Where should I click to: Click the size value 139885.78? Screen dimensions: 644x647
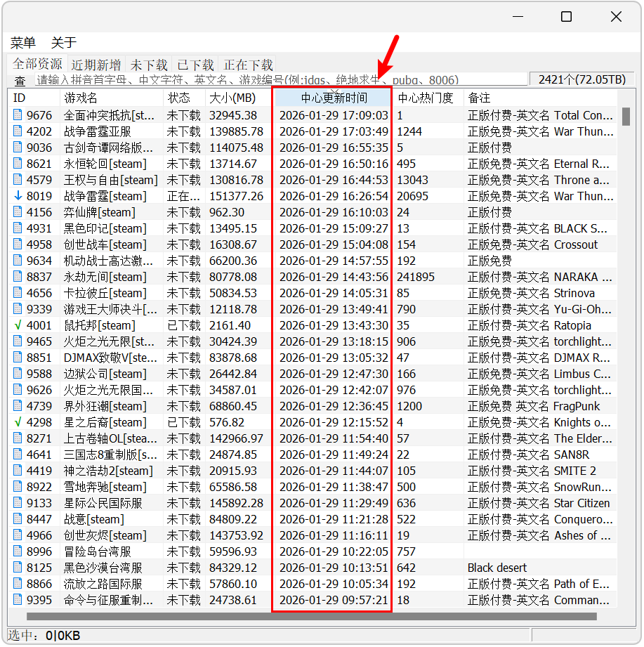237,131
